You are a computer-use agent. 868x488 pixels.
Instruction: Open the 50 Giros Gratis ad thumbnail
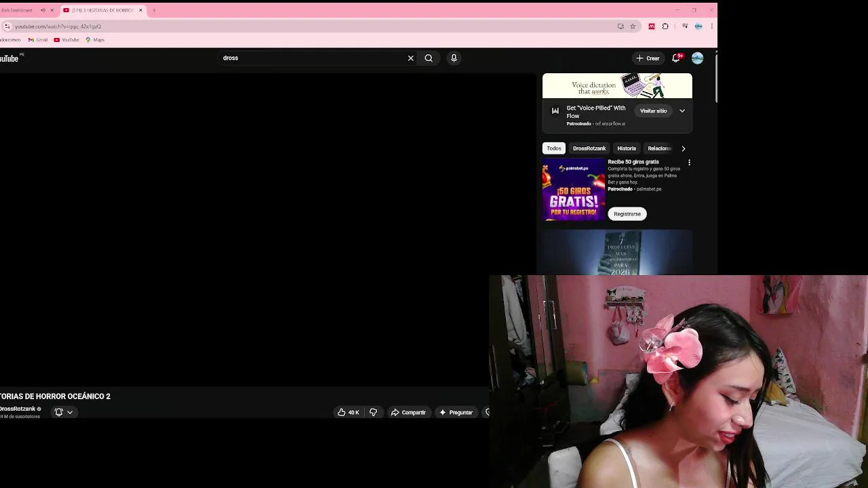click(574, 190)
